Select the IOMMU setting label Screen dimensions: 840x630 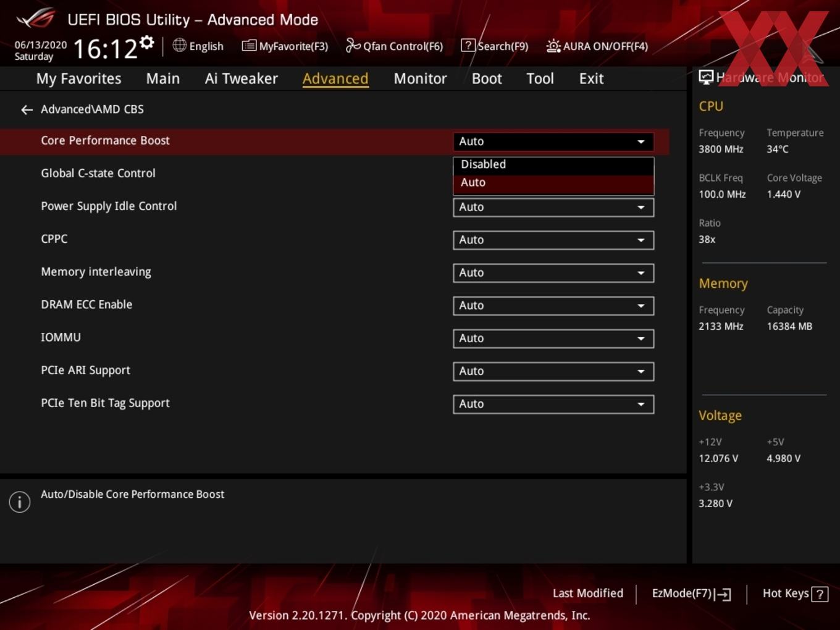click(61, 337)
